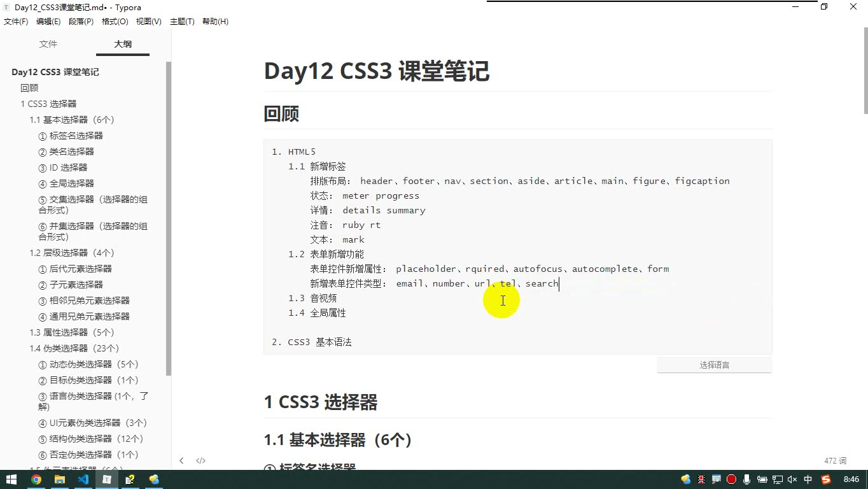This screenshot has width=868, height=489.
Task: Go to ③ ID 选择器 outline entry
Action: pos(63,167)
